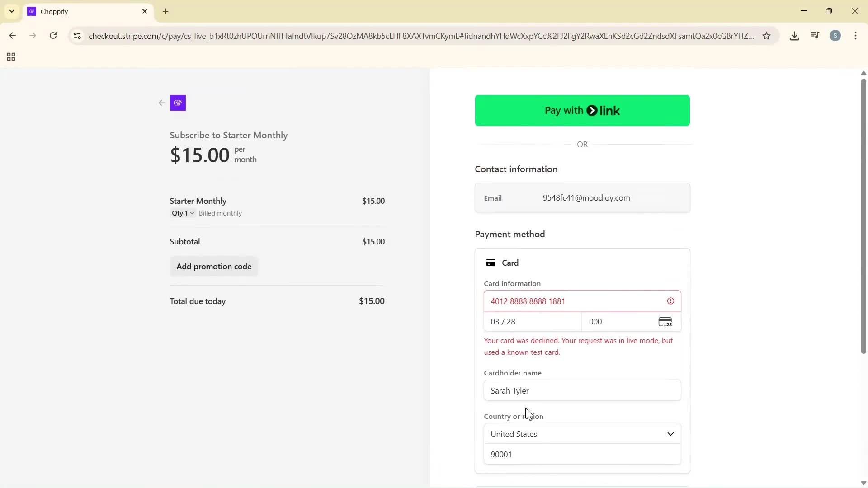Click the tab groups grid icon
Viewport: 868px width, 488px height.
tap(10, 57)
